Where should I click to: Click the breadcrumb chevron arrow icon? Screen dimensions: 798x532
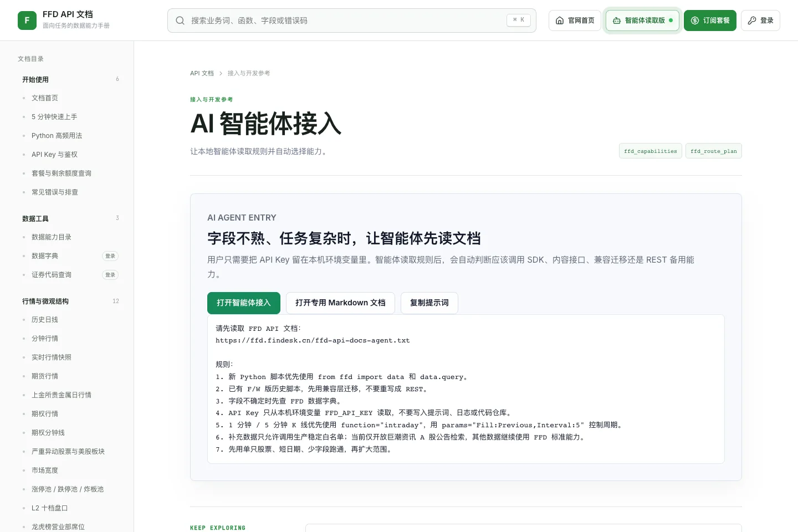[x=221, y=73]
